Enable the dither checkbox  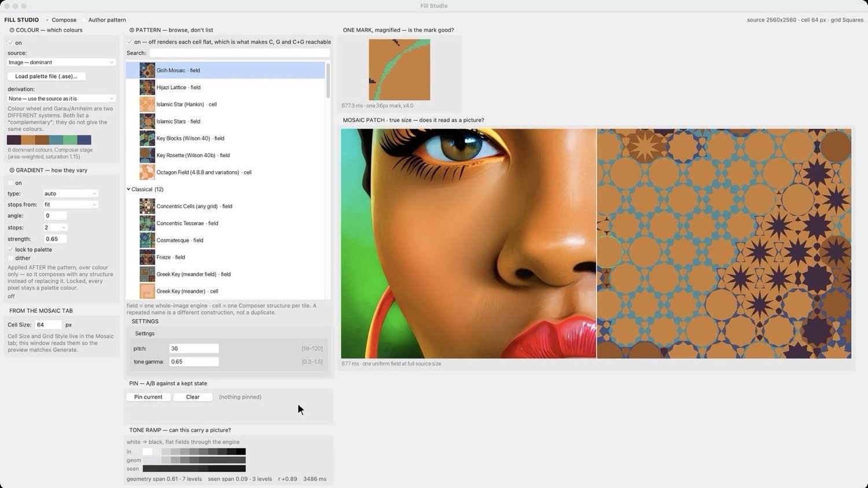10,258
